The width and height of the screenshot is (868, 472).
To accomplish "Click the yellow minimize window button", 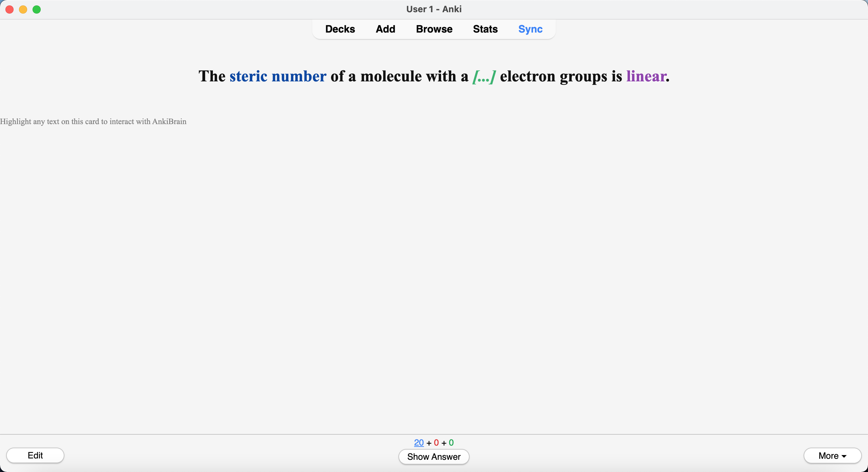I will (x=23, y=9).
